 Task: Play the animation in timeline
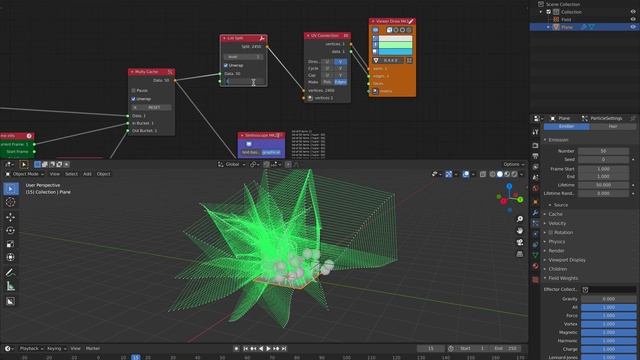click(268, 349)
